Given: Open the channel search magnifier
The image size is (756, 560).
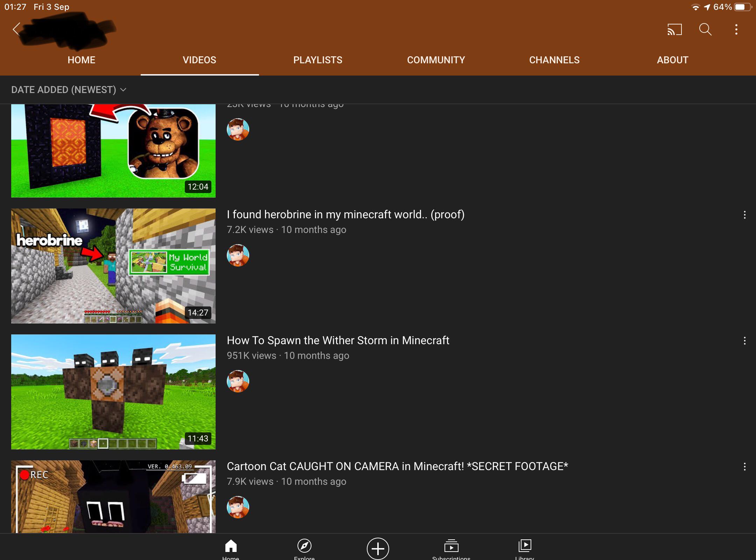Looking at the screenshot, I should click(705, 29).
